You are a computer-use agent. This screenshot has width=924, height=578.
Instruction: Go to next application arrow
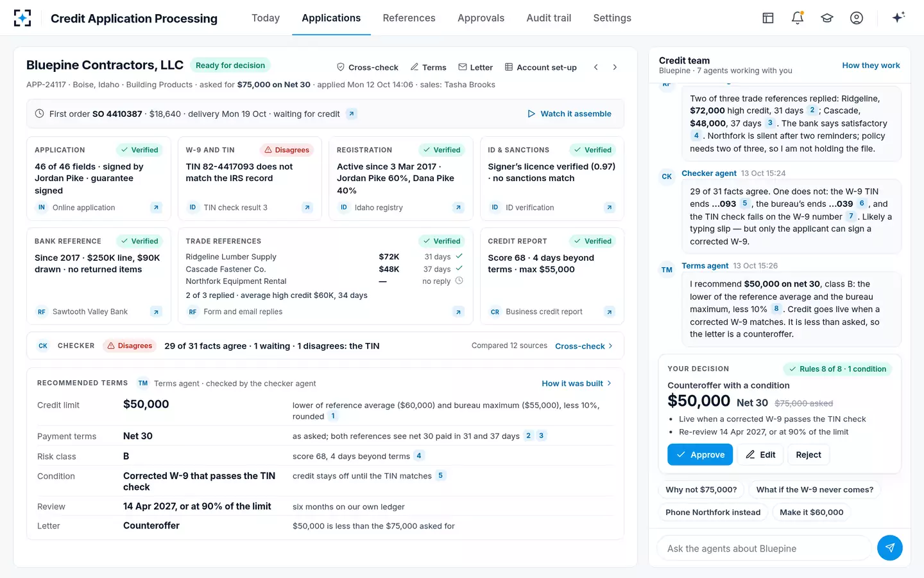[x=615, y=67]
